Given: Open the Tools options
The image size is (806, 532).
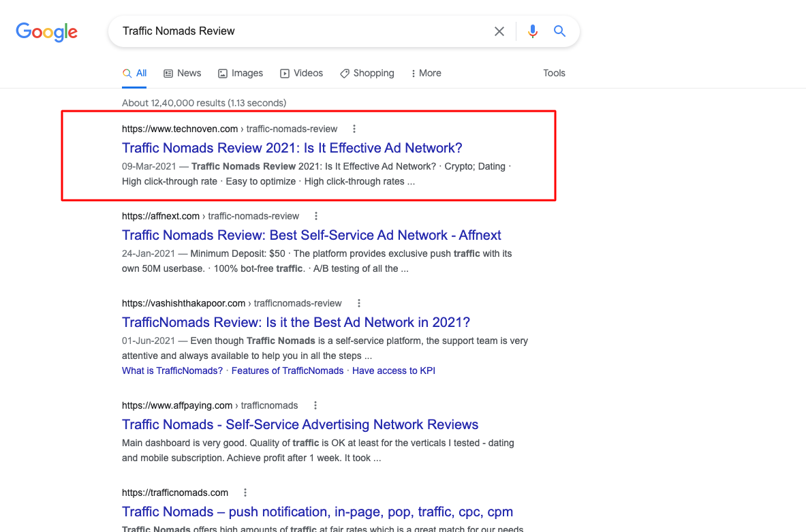Looking at the screenshot, I should pyautogui.click(x=554, y=73).
